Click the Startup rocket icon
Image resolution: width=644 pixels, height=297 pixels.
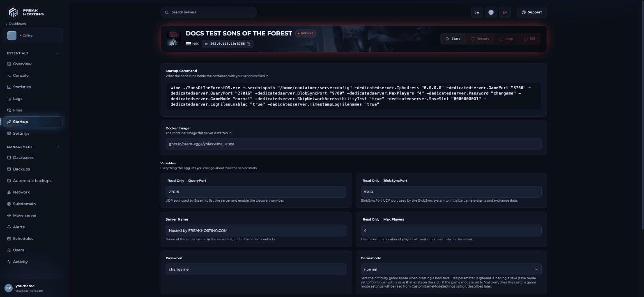[9, 122]
